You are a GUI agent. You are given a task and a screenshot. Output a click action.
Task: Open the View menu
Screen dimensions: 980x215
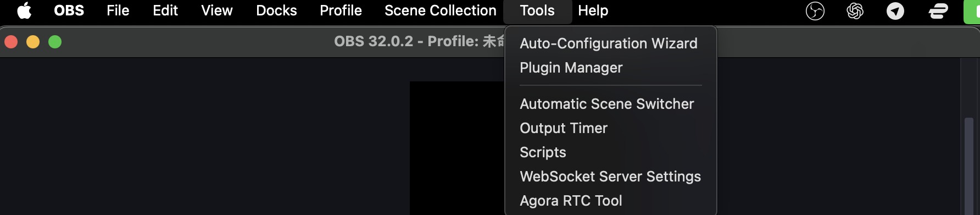(x=217, y=10)
